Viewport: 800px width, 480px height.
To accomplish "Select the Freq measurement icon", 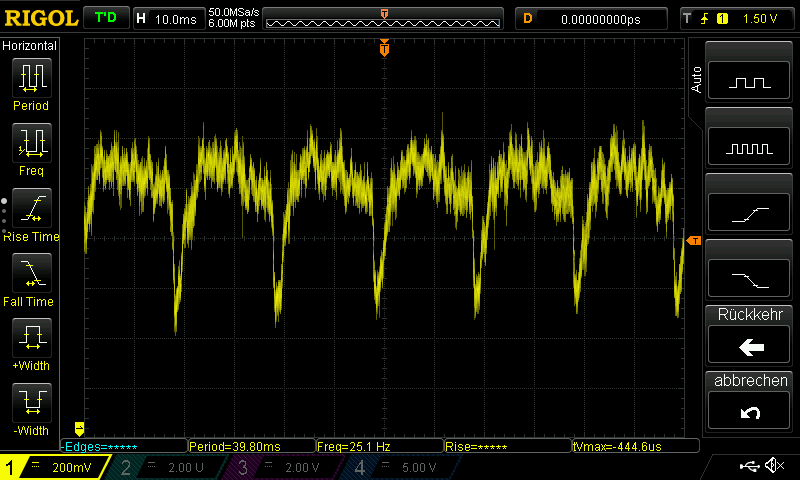I will 31,143.
